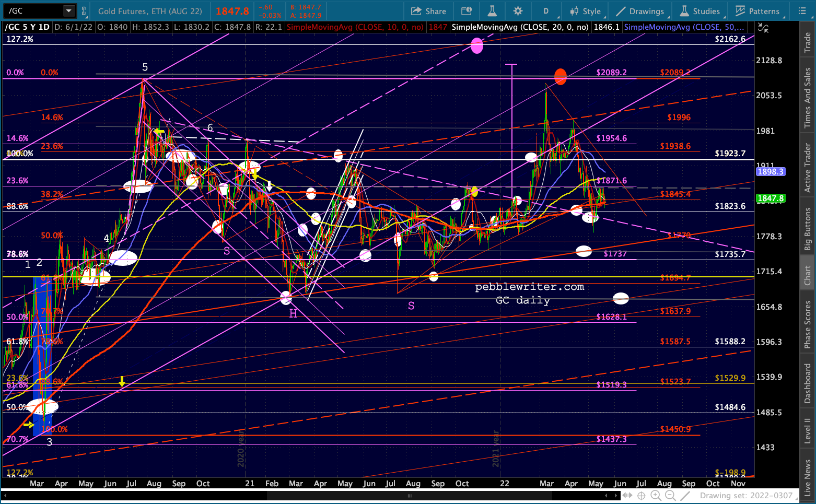Click SimpleMovingAvg (CLOSE, 20, 0, no) study label
The height and width of the screenshot is (504, 816).
520,27
